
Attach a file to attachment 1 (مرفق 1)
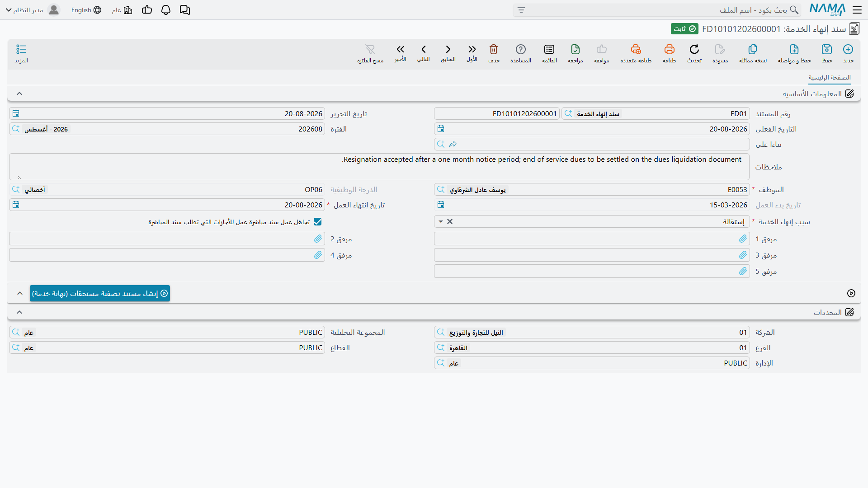(743, 239)
